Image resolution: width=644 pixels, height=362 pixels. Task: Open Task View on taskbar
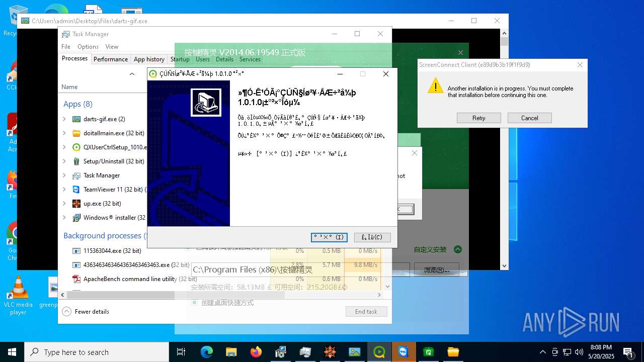pyautogui.click(x=181, y=352)
